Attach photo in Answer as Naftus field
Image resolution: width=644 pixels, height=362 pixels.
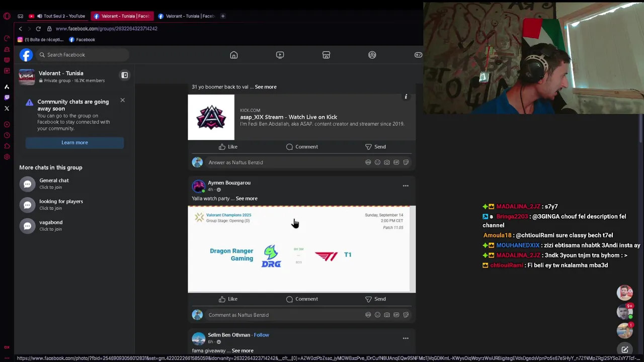pos(387,162)
